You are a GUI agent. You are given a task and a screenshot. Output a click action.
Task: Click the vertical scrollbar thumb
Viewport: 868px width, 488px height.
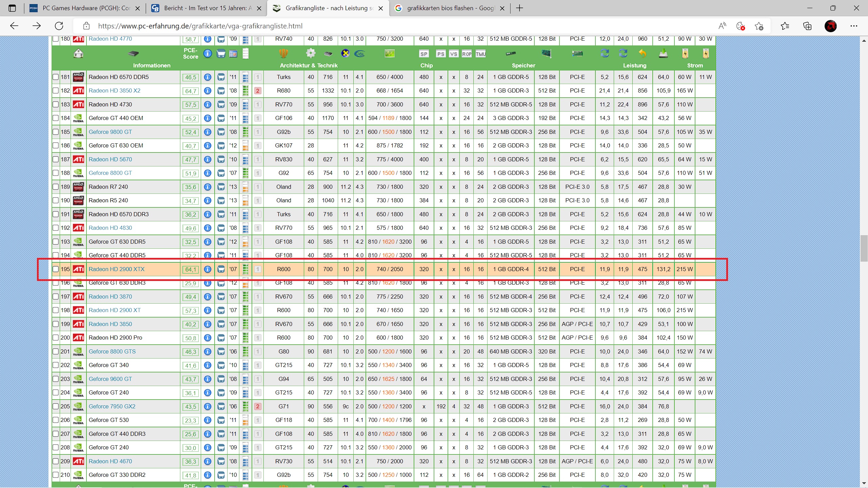pos(864,248)
